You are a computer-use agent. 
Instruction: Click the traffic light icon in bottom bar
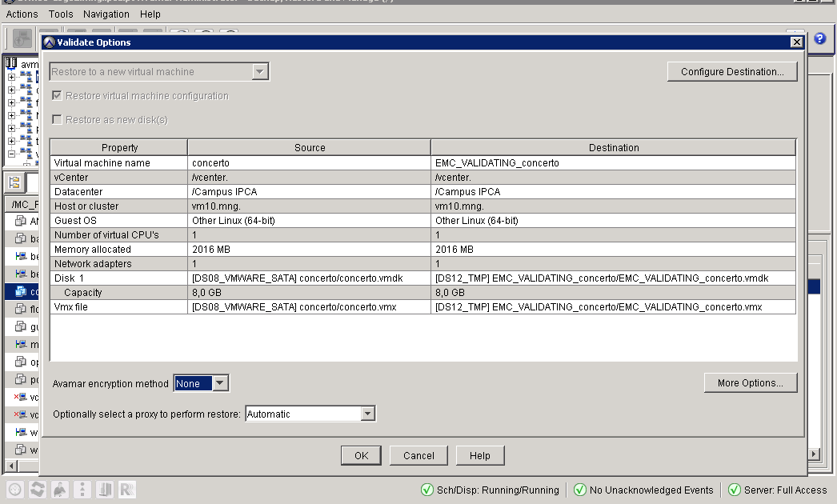point(82,490)
